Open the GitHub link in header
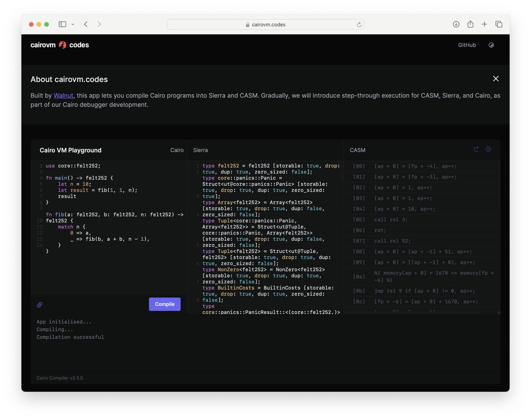Viewport: 531px width, 420px height. click(467, 45)
